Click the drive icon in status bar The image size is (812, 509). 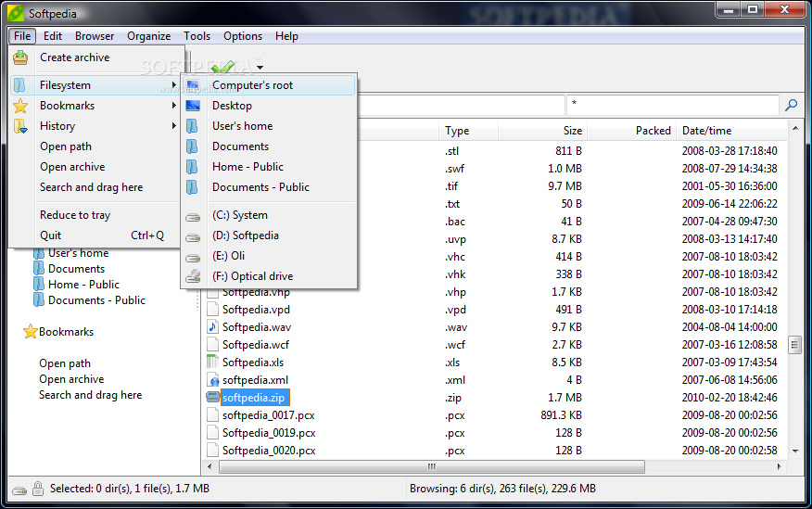coord(19,490)
